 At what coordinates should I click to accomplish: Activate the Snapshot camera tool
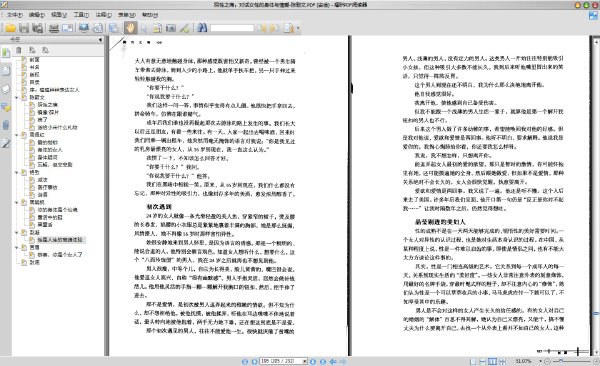(171, 28)
